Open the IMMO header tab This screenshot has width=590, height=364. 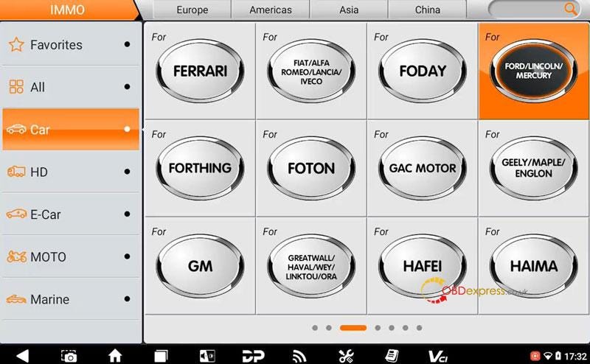pos(68,10)
